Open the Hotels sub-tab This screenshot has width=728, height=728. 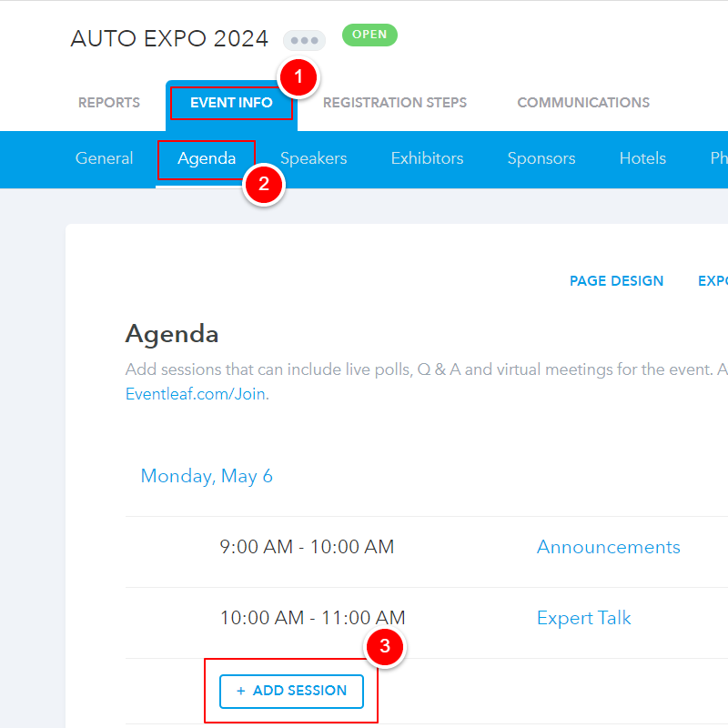coord(642,158)
